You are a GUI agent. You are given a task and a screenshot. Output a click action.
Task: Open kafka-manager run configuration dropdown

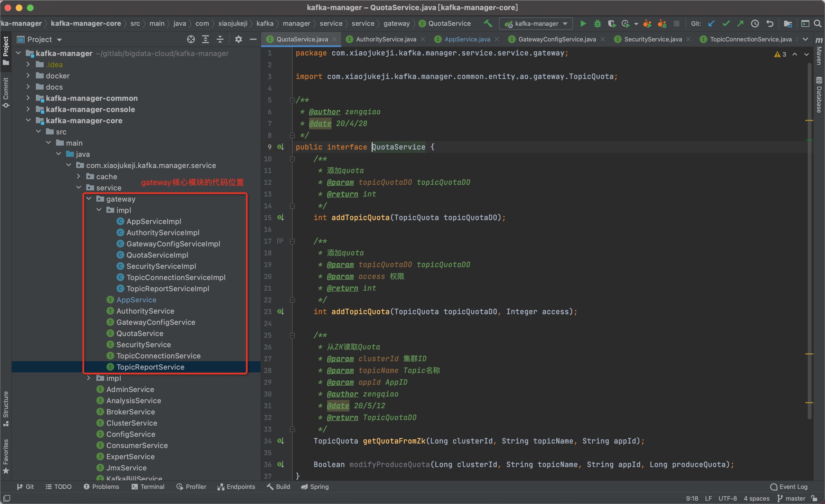[536, 24]
